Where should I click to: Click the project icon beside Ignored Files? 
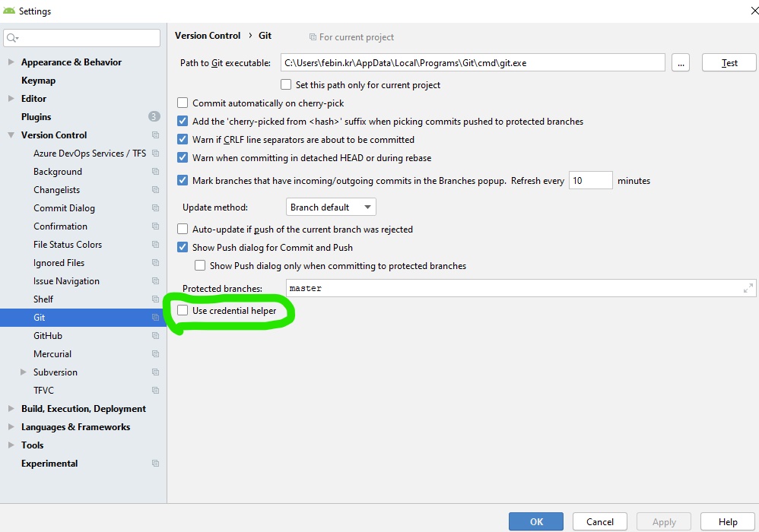(x=155, y=263)
